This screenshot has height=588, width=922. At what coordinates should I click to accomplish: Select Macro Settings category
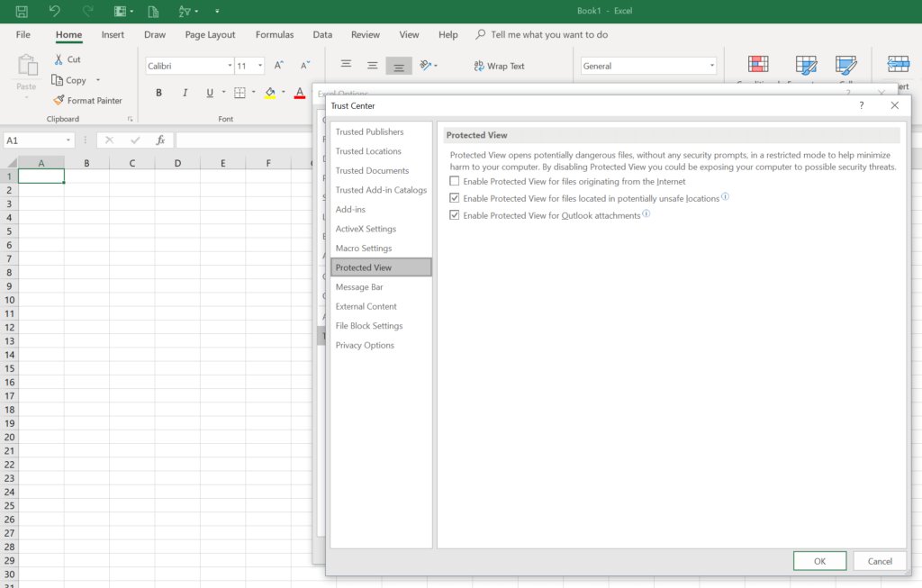381,249
